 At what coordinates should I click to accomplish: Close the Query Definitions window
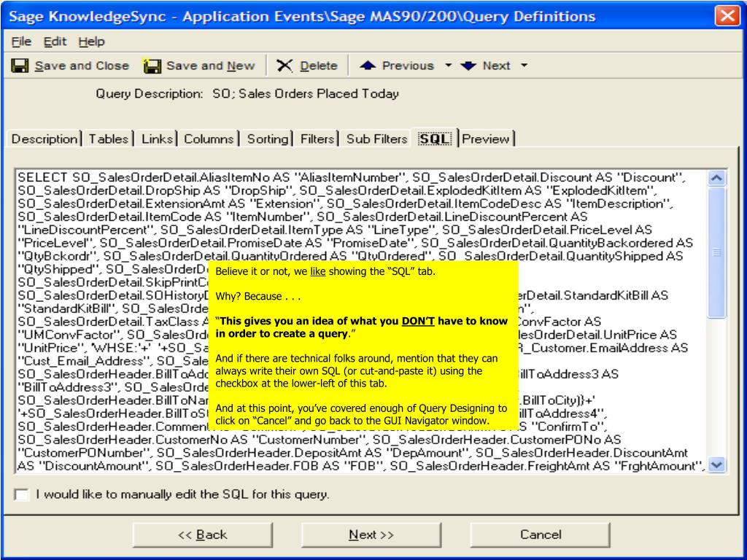pyautogui.click(x=727, y=16)
